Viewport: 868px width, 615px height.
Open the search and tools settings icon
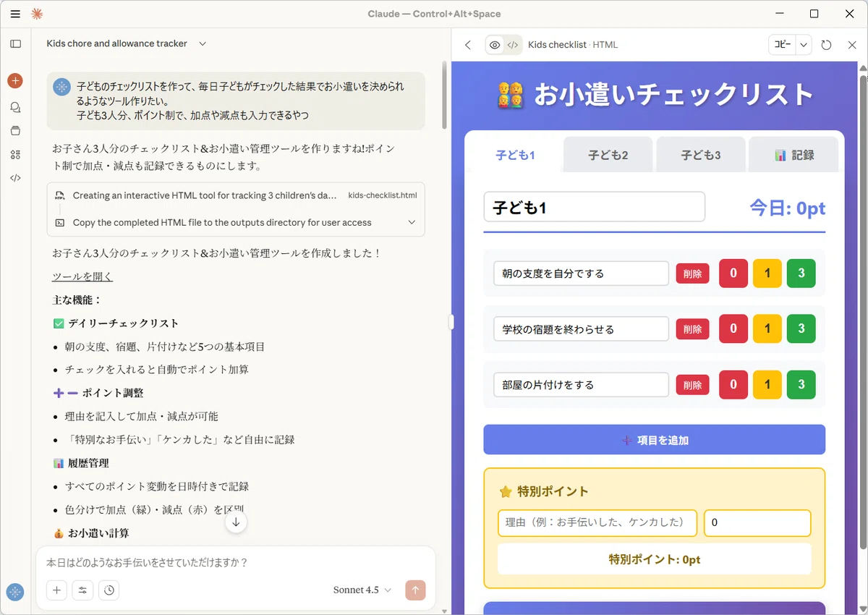(82, 590)
